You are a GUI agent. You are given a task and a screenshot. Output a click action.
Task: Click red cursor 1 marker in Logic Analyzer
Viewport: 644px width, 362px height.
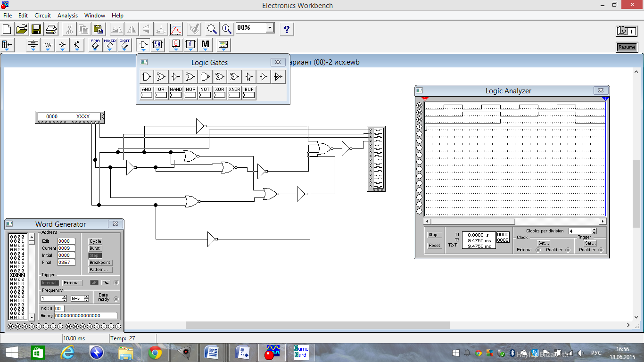424,99
